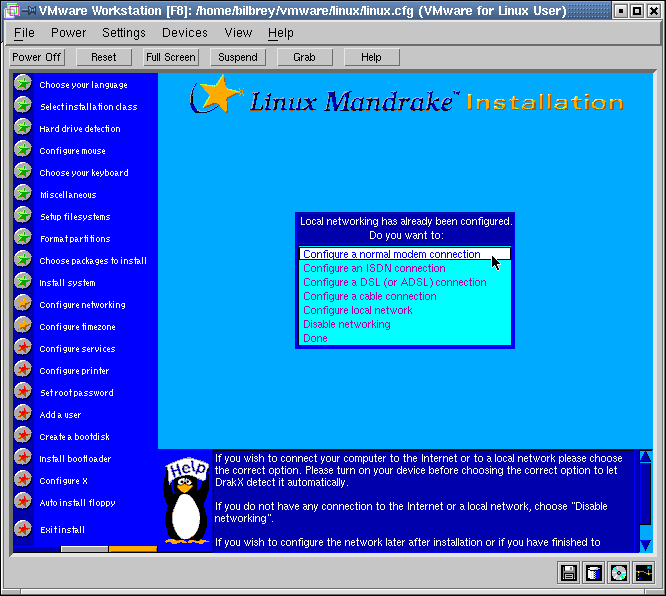Open the Power menu

(x=68, y=33)
